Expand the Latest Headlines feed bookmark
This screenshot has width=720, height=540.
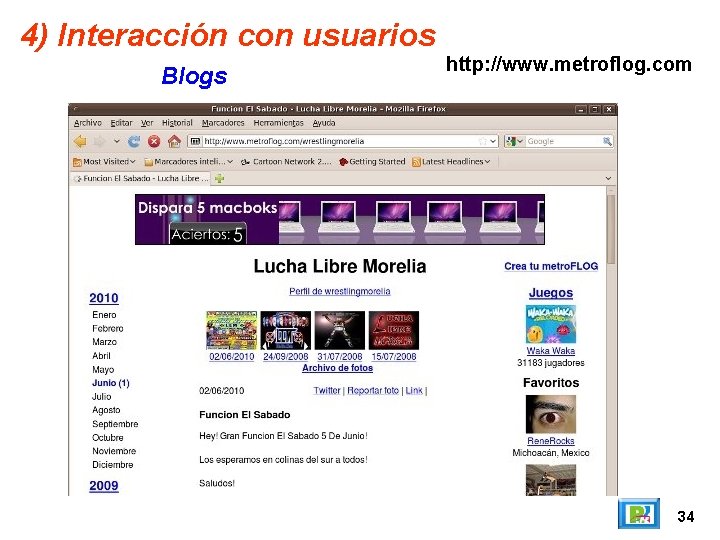point(451,162)
